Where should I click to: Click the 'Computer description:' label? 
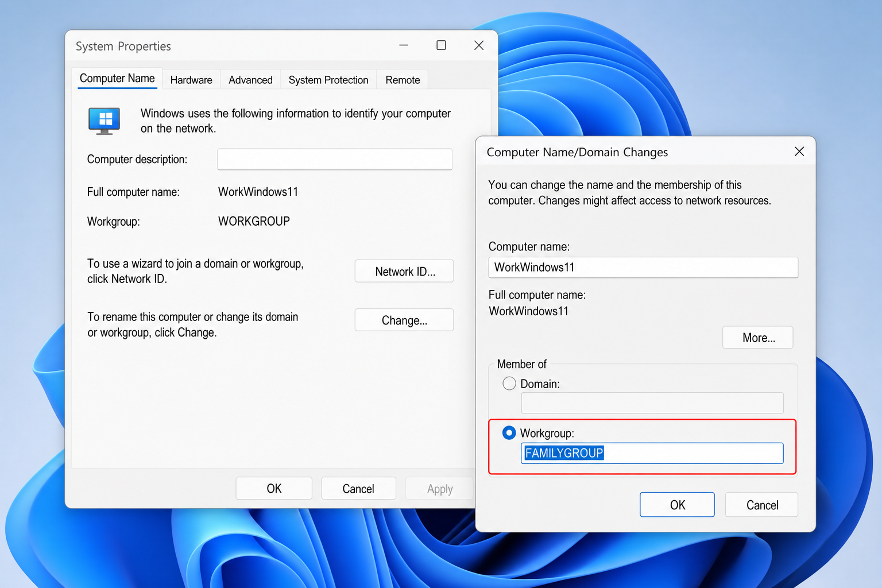[x=137, y=159]
